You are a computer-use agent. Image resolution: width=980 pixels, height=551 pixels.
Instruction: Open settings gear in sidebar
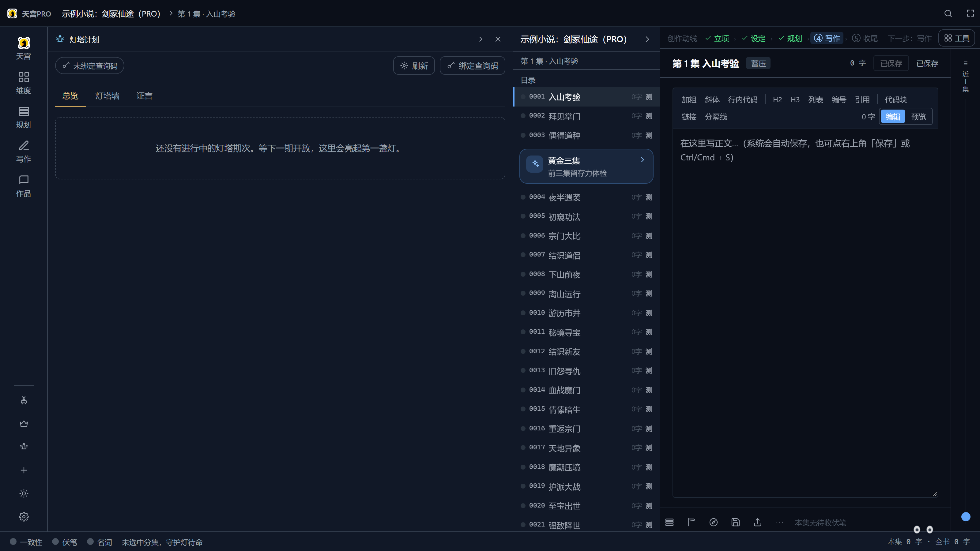(24, 516)
